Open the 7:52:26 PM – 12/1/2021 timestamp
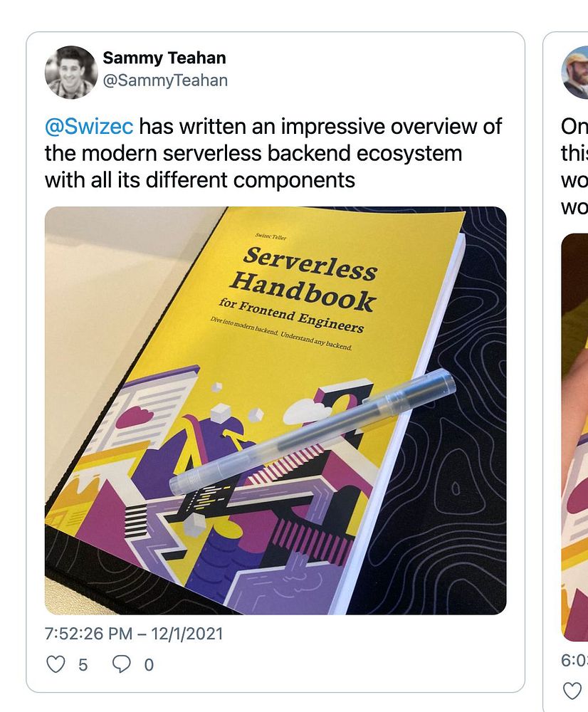This screenshot has height=712, width=588. click(x=134, y=633)
